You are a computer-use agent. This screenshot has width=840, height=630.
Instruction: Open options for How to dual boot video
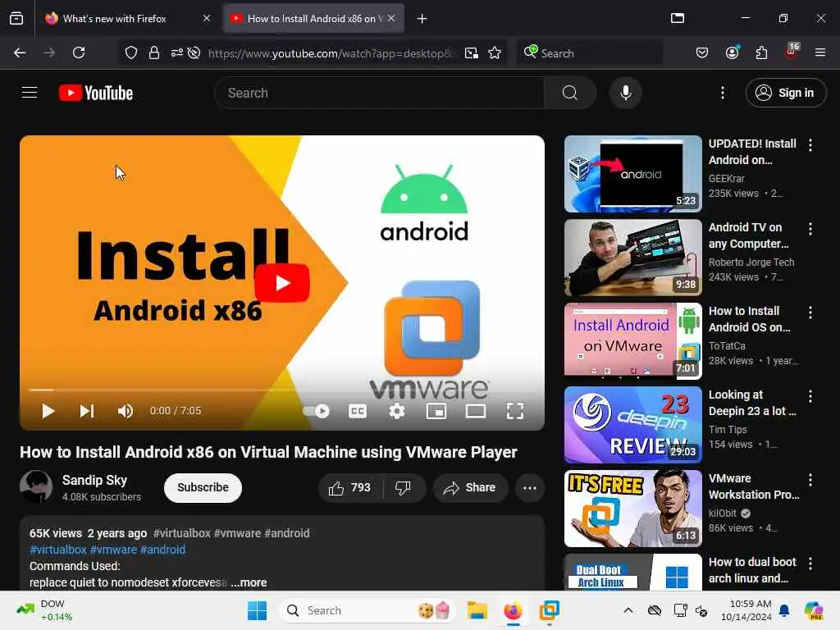point(810,563)
